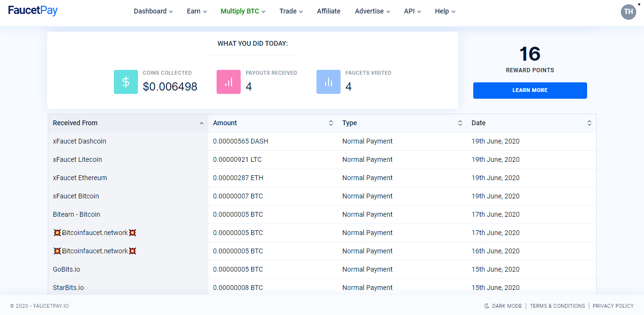Open the Dashboard dropdown menu
The width and height of the screenshot is (644, 315).
coord(153,11)
